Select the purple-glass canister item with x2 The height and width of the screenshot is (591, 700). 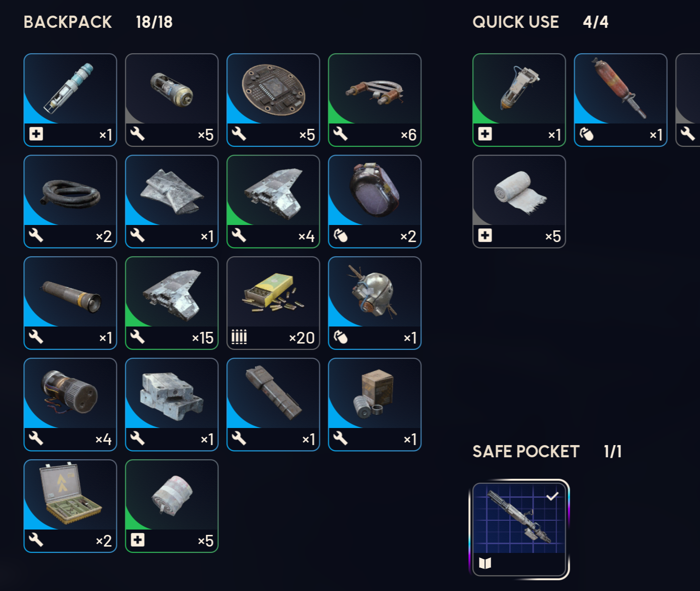pyautogui.click(x=375, y=202)
